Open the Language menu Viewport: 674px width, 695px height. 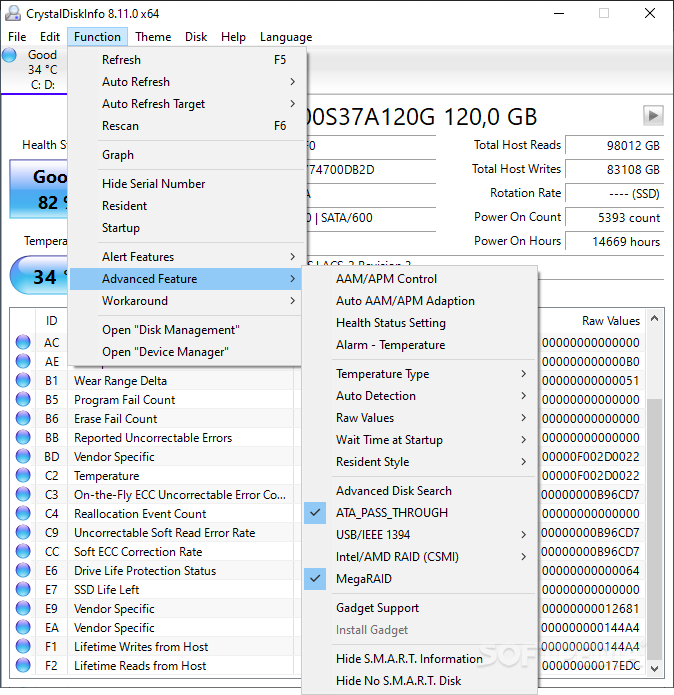pyautogui.click(x=286, y=37)
